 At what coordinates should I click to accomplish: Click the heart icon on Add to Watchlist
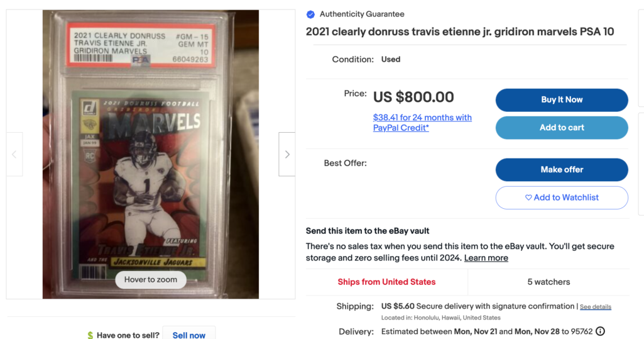coord(528,197)
